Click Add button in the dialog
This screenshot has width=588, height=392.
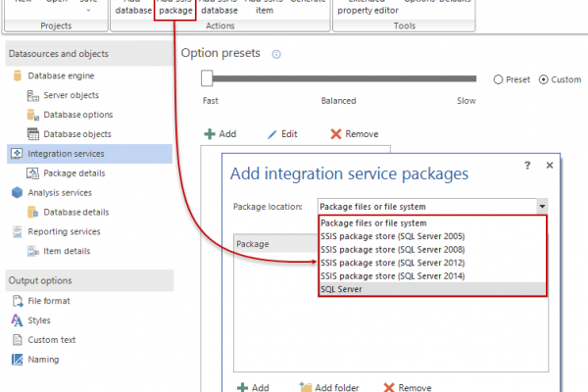pos(253,387)
